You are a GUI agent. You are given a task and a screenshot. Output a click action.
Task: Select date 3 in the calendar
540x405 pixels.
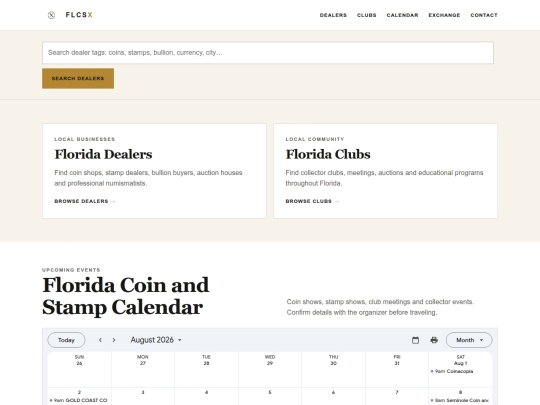pyautogui.click(x=143, y=392)
